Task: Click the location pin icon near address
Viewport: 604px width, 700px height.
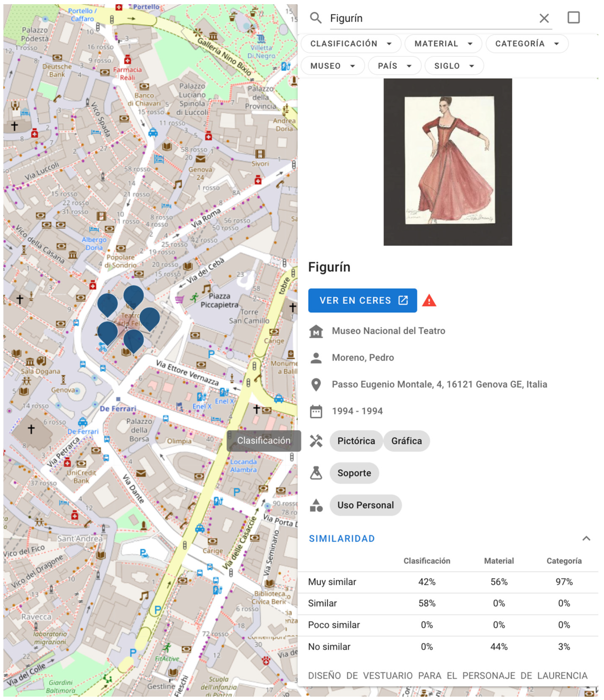Action: tap(316, 385)
